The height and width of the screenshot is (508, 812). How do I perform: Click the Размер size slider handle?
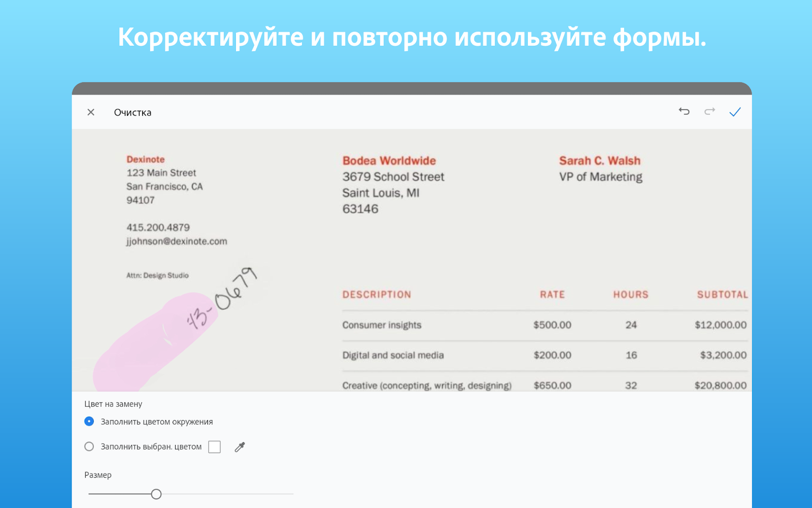(x=156, y=494)
